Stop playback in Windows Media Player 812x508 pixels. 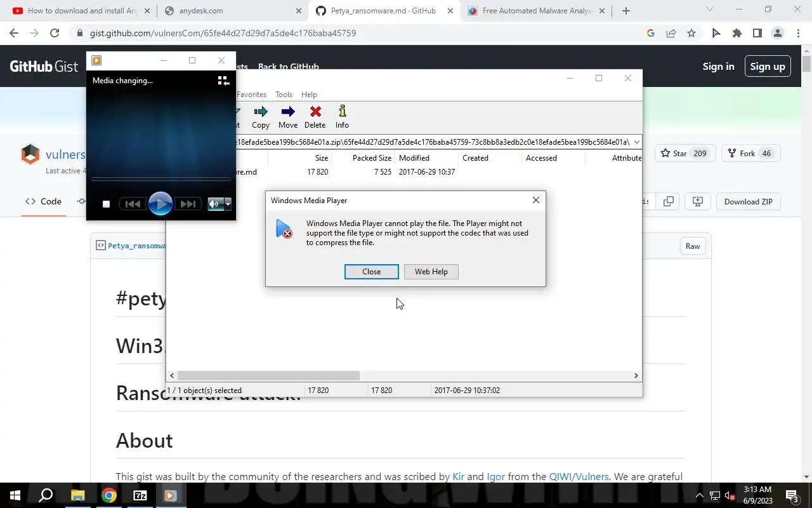click(106, 204)
